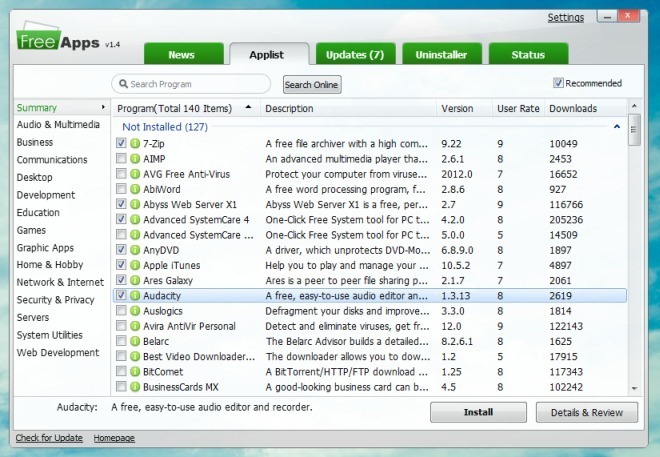
Task: Collapse the Not Installed (127) group
Action: click(617, 126)
